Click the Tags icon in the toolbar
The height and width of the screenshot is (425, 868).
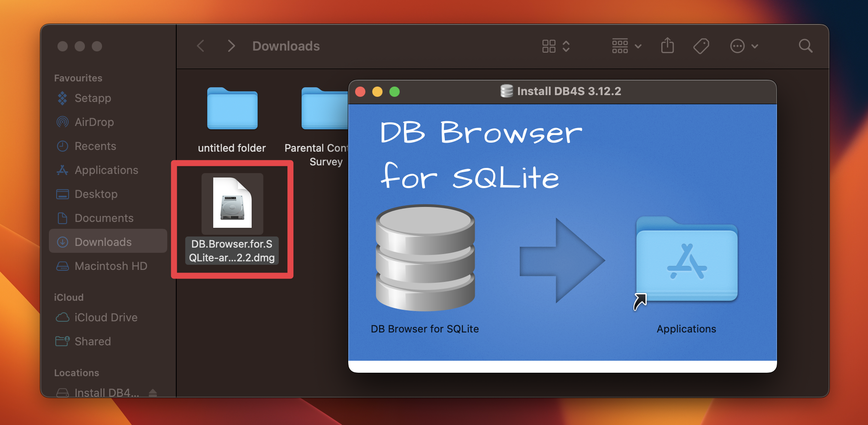point(701,46)
